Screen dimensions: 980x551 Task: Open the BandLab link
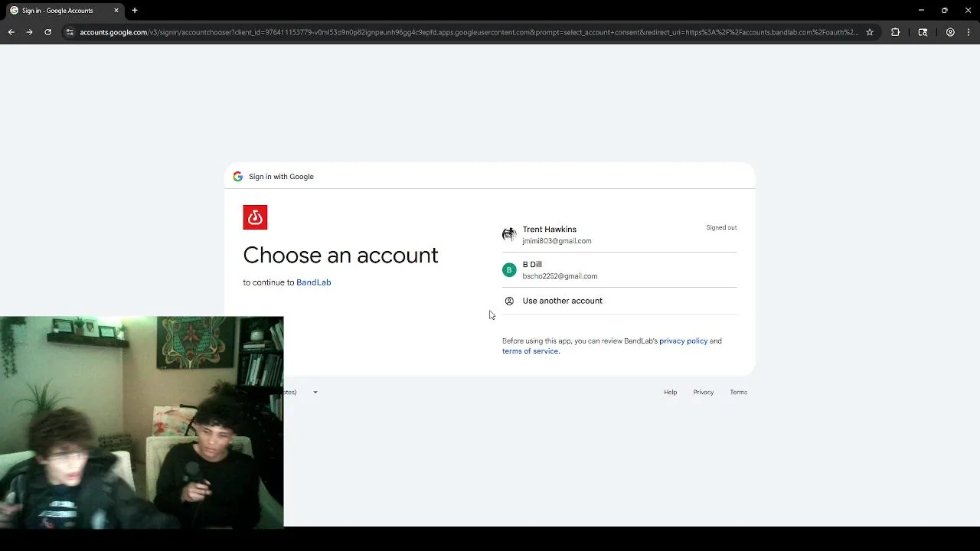click(313, 282)
